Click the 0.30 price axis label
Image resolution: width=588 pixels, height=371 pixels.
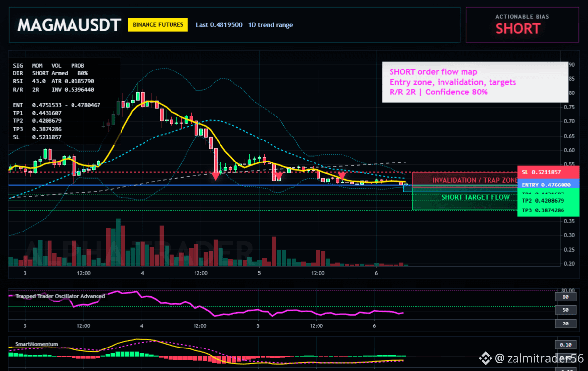point(568,235)
